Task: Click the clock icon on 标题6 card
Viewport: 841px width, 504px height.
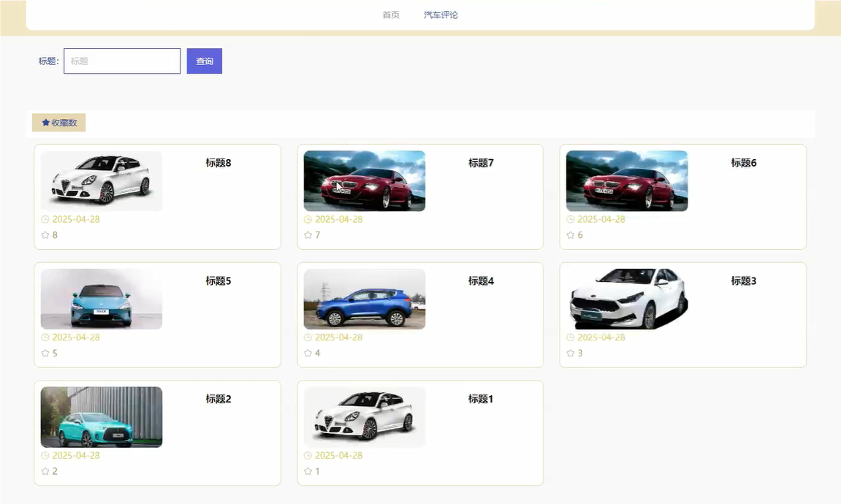Action: (x=570, y=219)
